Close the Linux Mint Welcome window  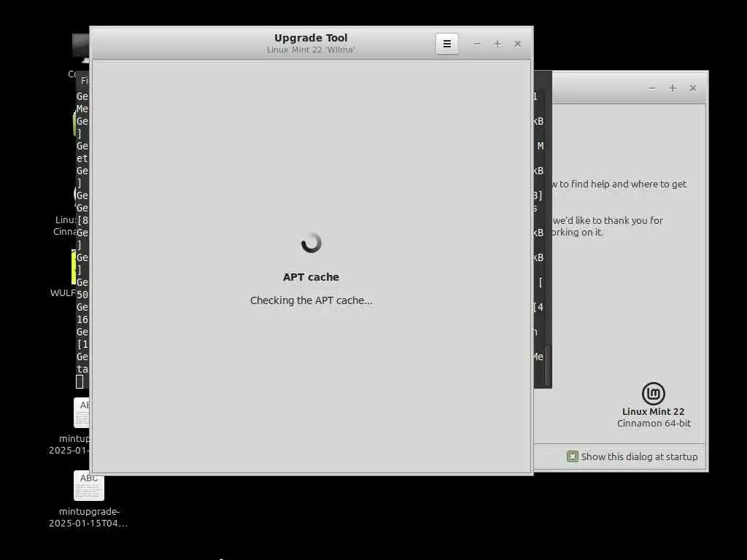[693, 88]
